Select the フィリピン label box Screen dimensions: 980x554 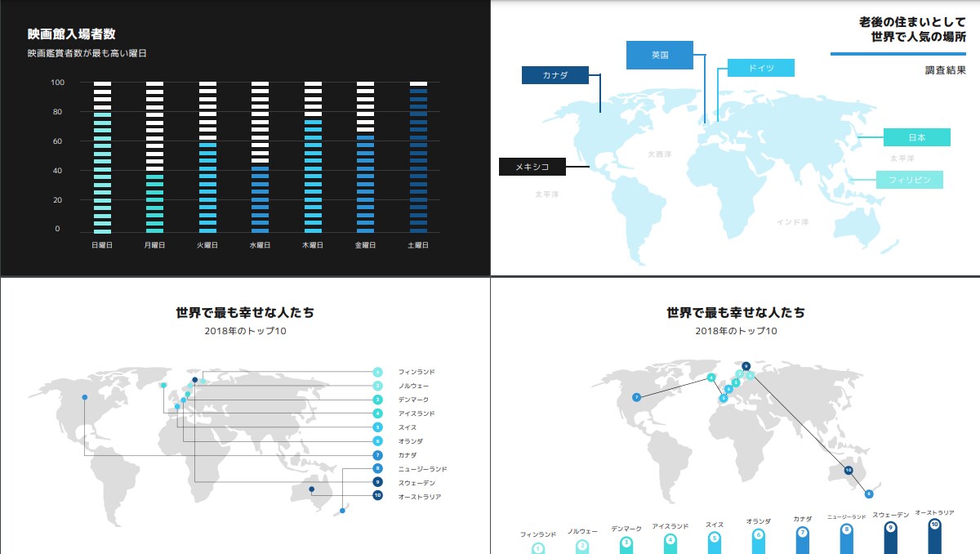click(910, 180)
